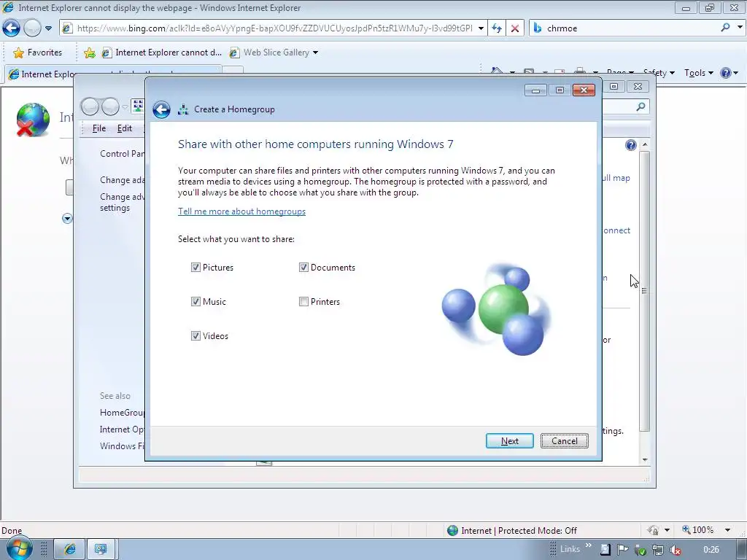Click the IE search magnifier icon
Image resolution: width=747 pixels, height=560 pixels.
[x=725, y=28]
